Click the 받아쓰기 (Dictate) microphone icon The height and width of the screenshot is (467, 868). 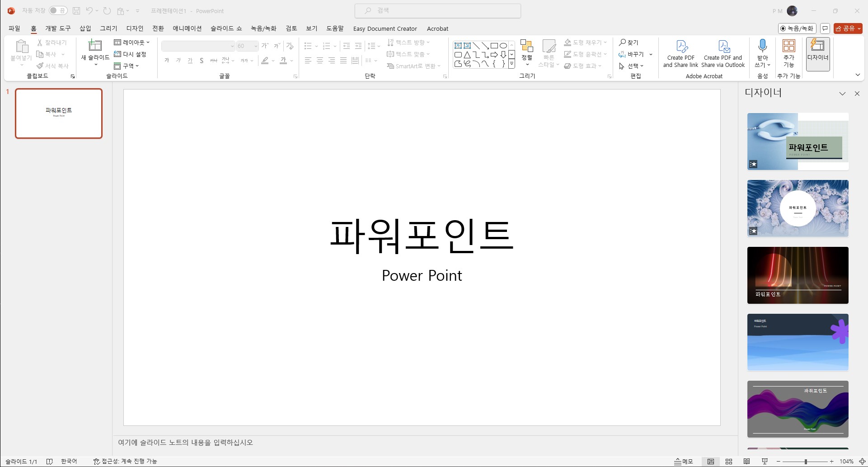763,45
